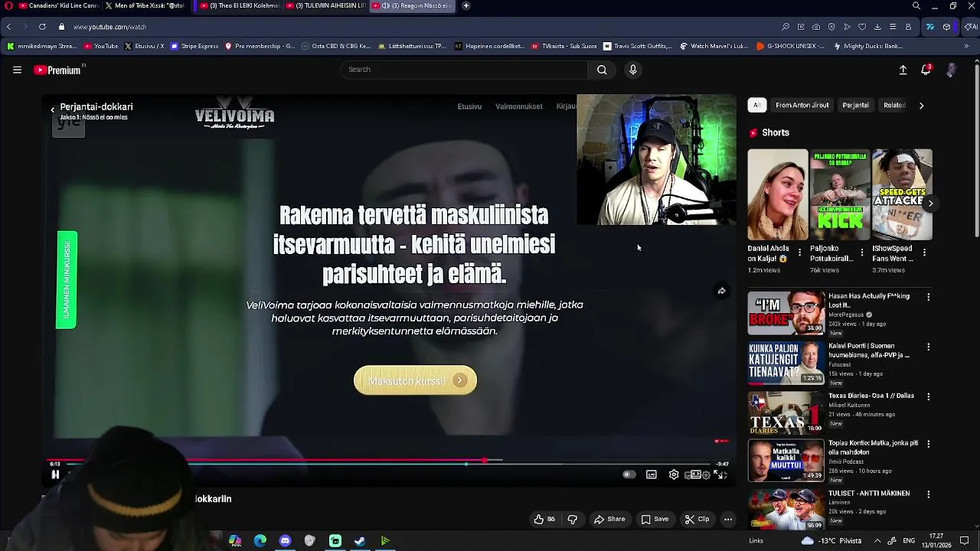This screenshot has height=551, width=980.
Task: Select the 'Perjantai' filter chip
Action: click(855, 105)
